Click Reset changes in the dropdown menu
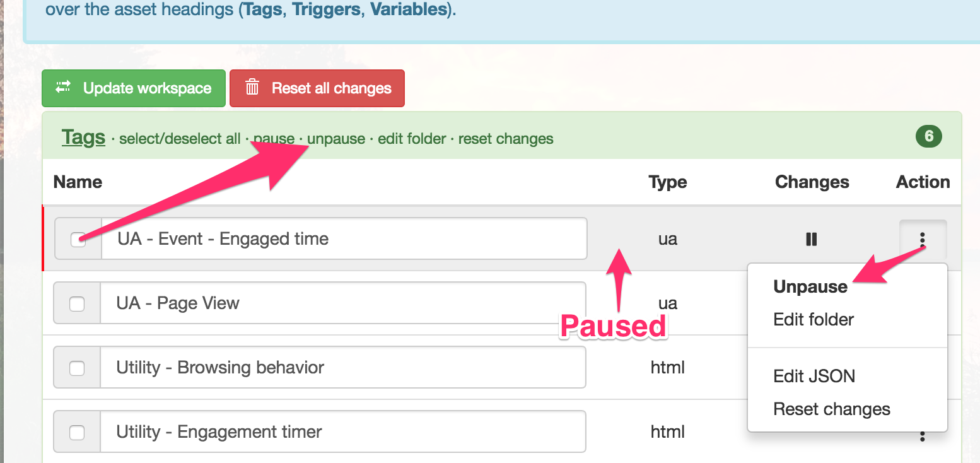The height and width of the screenshot is (463, 980). (x=832, y=409)
